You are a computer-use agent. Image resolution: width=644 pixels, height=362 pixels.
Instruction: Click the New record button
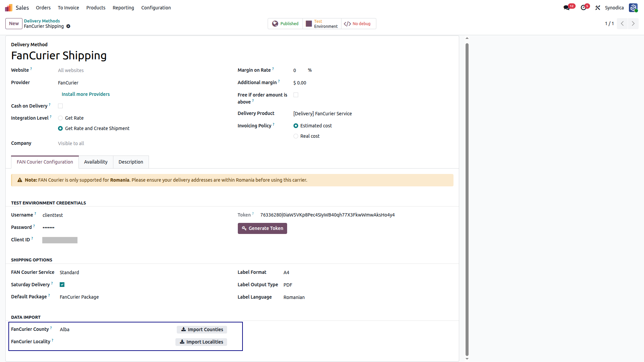14,23
